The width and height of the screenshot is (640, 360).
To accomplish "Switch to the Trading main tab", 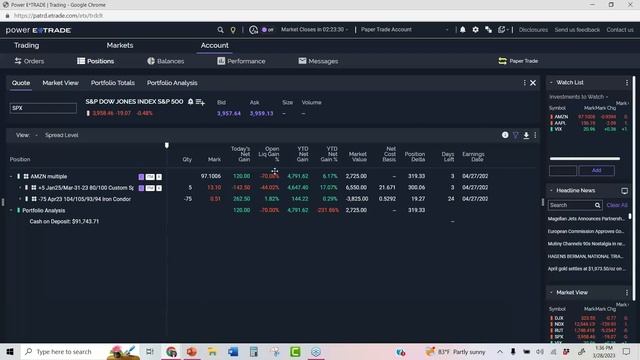I will pyautogui.click(x=27, y=45).
